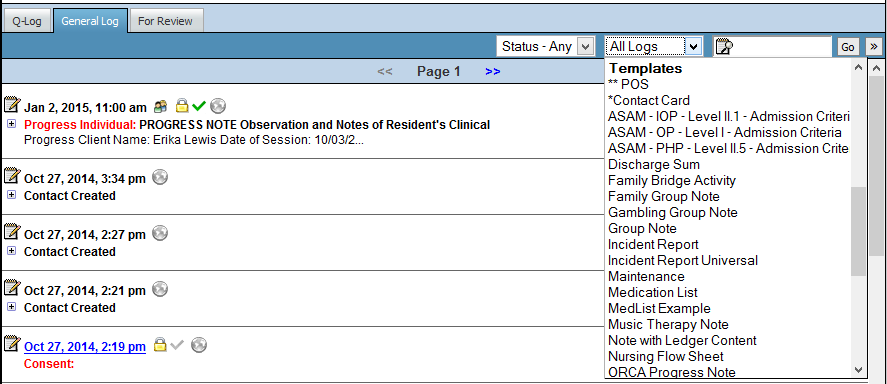Go to previous page with << link
Viewport: 887px width, 384px height.
385,72
